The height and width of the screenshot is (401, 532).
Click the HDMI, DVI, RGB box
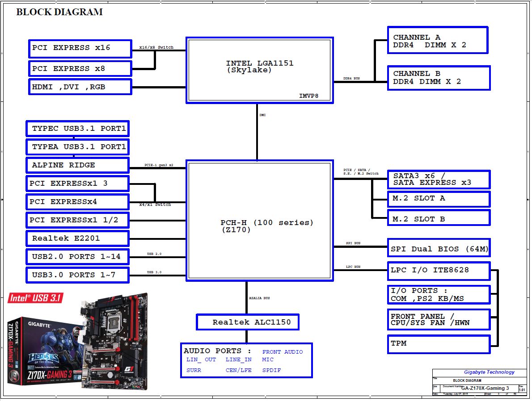coord(80,87)
